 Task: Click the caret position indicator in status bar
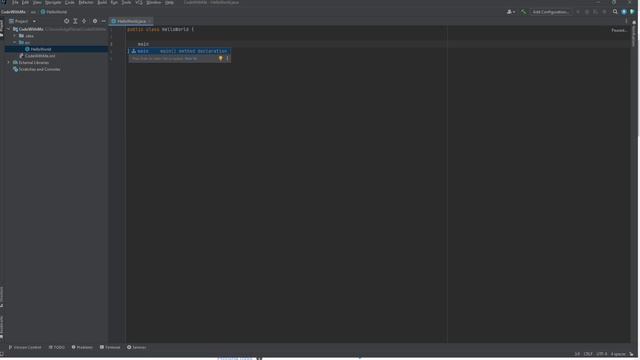(577, 354)
